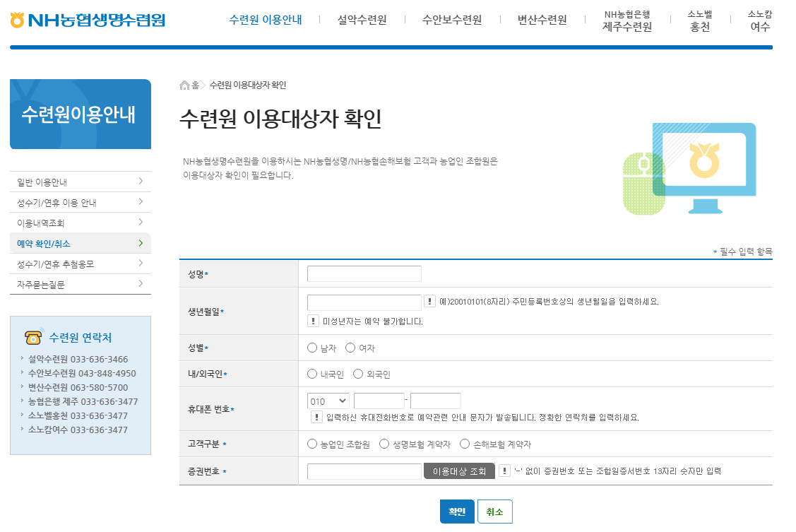The width and height of the screenshot is (796, 532).
Task: Click the exclamation icon next to 생년월일 example text
Action: click(x=429, y=302)
